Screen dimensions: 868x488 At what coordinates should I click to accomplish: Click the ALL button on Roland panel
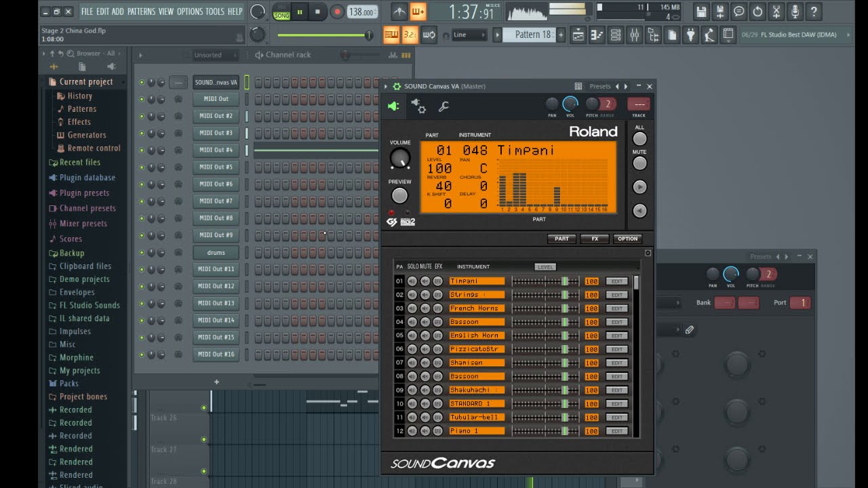(639, 138)
